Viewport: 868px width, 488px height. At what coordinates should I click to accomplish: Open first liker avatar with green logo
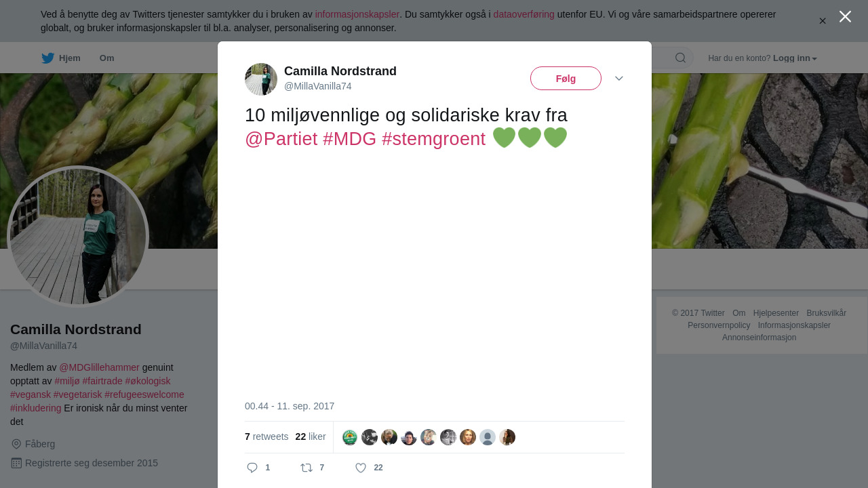(350, 437)
